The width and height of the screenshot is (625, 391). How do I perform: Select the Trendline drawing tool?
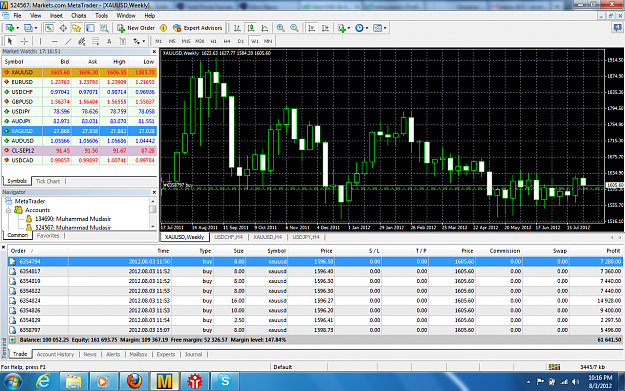click(68, 41)
